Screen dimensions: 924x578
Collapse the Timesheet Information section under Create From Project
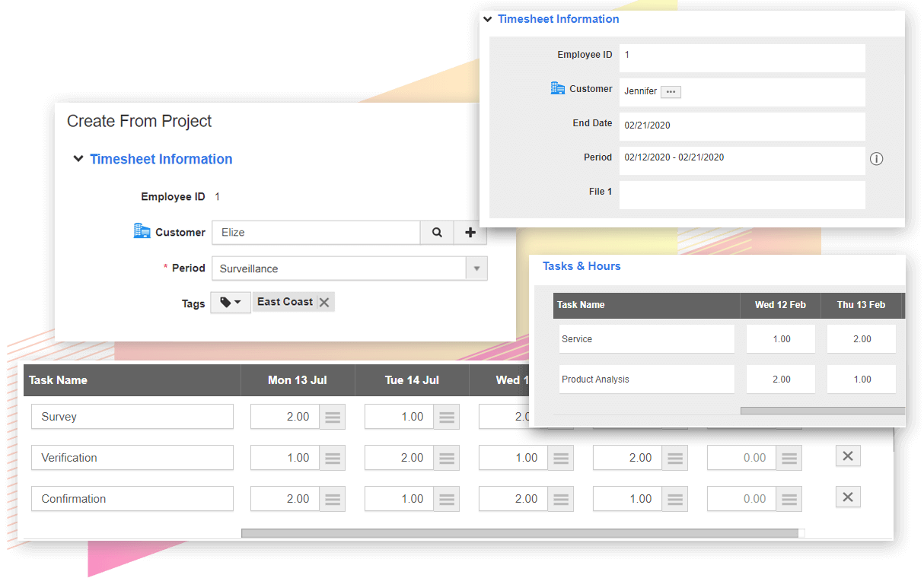click(x=78, y=159)
